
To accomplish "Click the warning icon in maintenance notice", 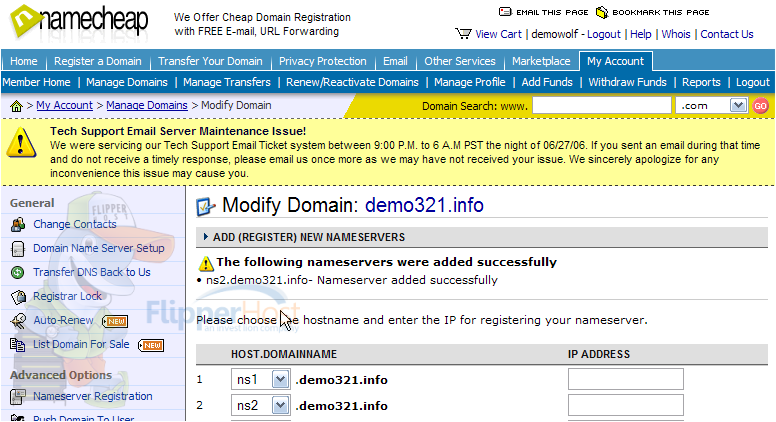I will point(21,143).
